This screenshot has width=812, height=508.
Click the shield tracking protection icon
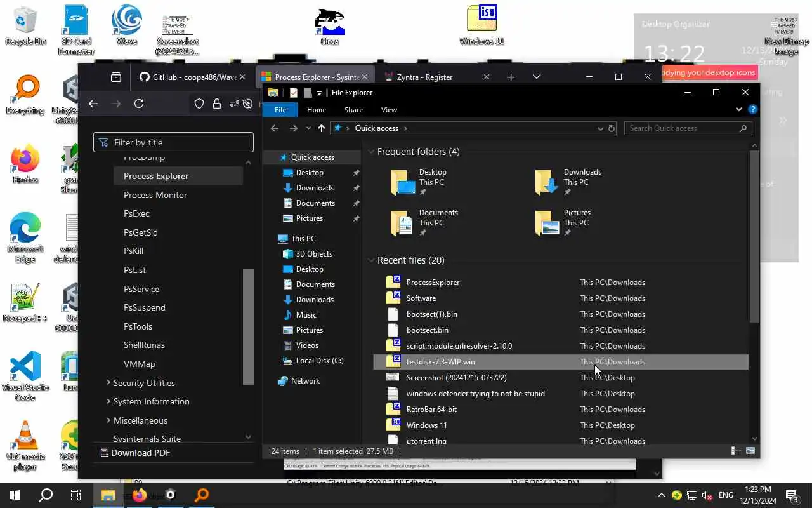tap(199, 104)
